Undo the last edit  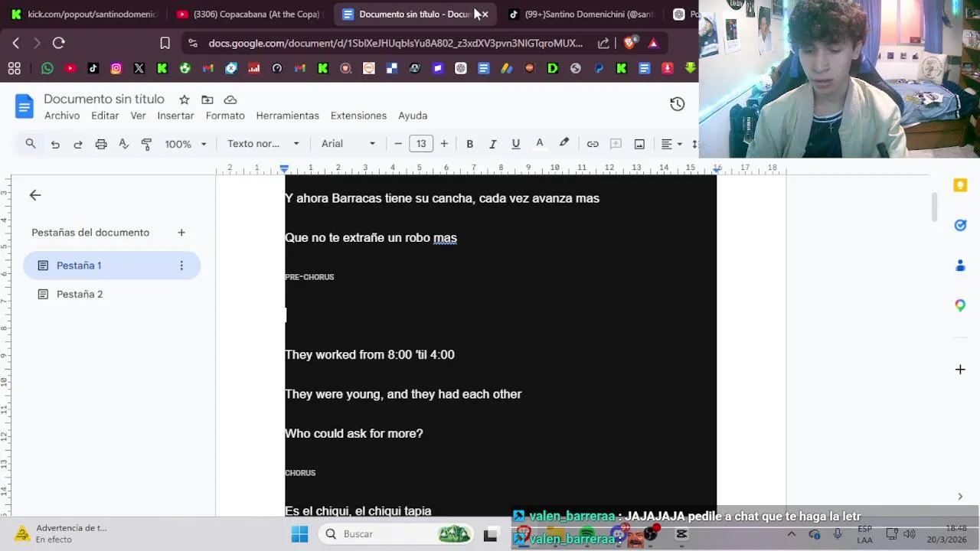click(x=55, y=144)
